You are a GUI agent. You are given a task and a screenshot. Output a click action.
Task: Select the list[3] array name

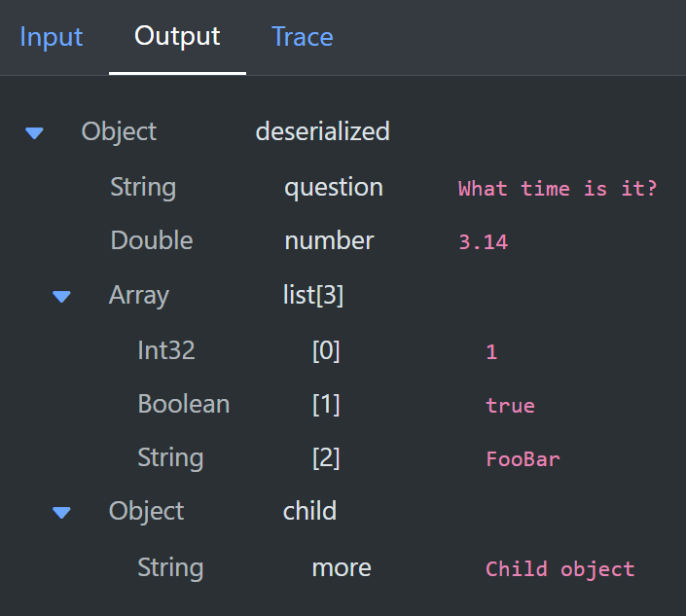pyautogui.click(x=312, y=295)
